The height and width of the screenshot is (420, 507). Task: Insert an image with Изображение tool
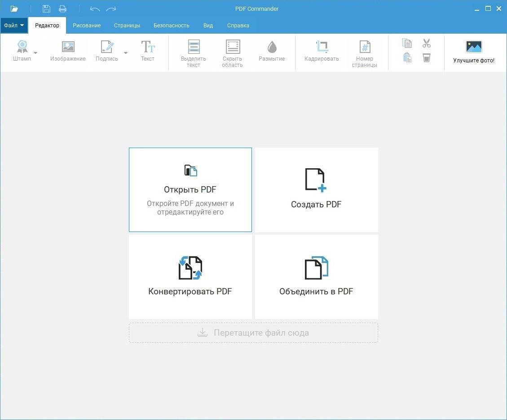(68, 51)
